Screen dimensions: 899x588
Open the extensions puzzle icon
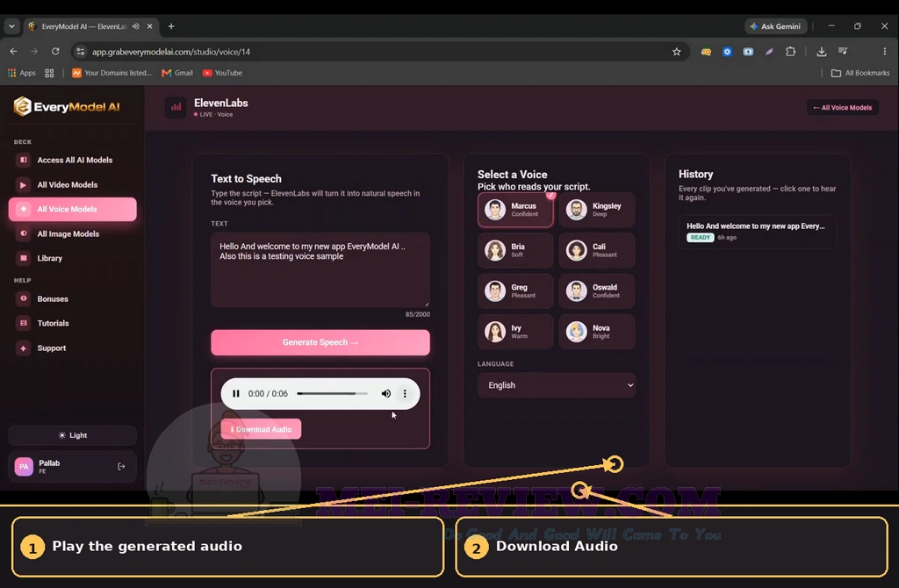point(791,52)
